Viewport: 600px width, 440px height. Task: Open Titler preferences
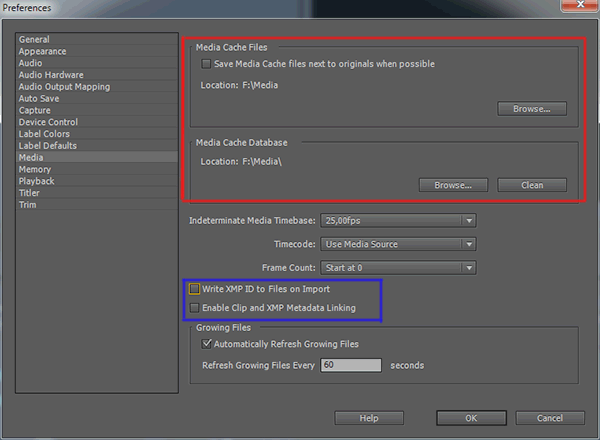click(97, 193)
